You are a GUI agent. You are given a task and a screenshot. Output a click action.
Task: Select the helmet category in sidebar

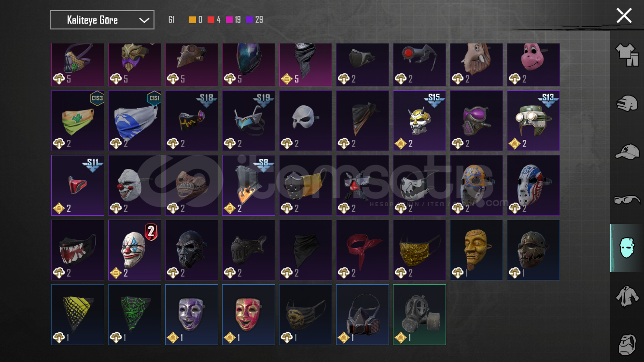click(627, 103)
